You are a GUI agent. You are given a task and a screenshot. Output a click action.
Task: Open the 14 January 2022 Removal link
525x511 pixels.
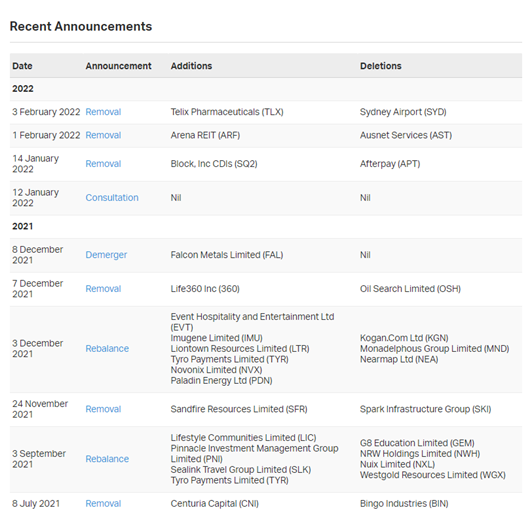click(x=103, y=164)
